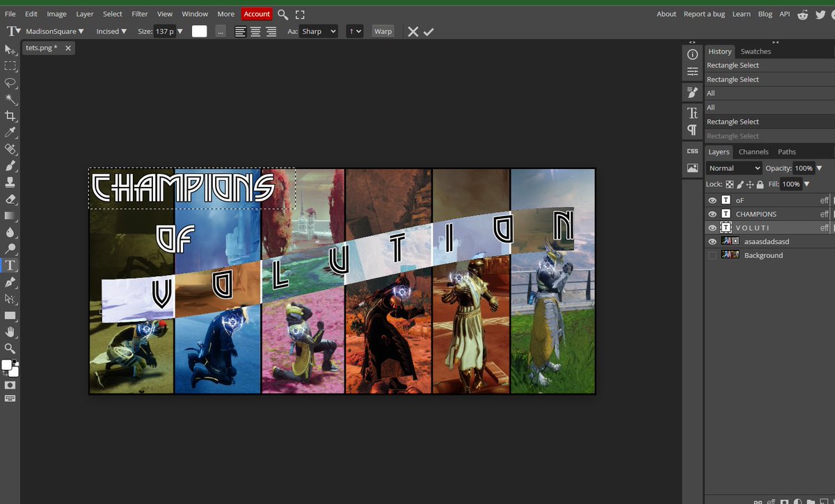
Task: Select the Type tool in the toolbar
Action: pyautogui.click(x=10, y=266)
